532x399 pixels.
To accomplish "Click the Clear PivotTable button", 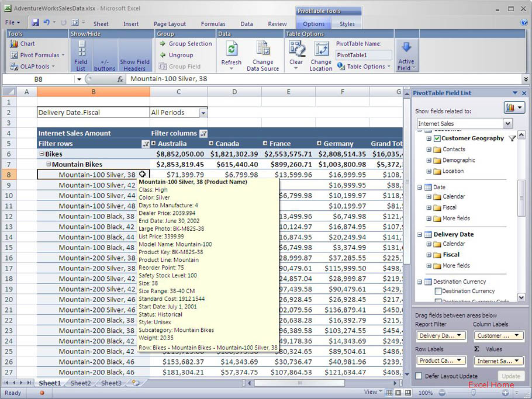I will [296, 55].
